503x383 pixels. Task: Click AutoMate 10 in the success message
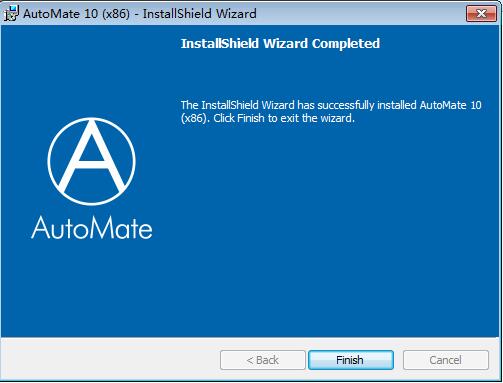click(450, 105)
